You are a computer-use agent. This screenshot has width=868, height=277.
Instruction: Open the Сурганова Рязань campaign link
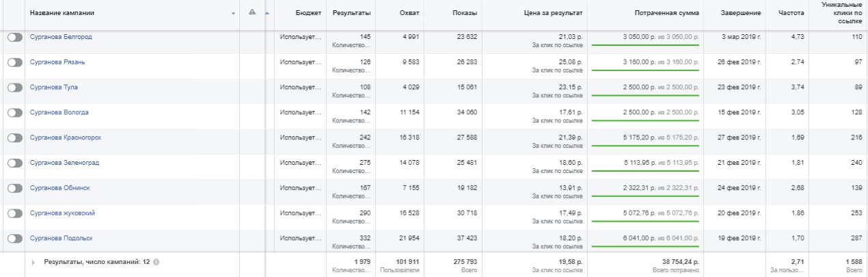tap(57, 62)
